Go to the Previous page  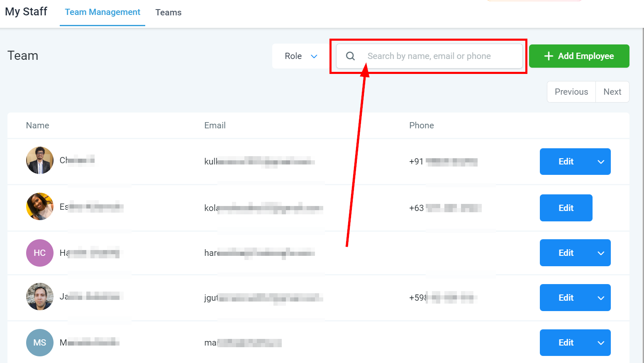[x=571, y=92]
